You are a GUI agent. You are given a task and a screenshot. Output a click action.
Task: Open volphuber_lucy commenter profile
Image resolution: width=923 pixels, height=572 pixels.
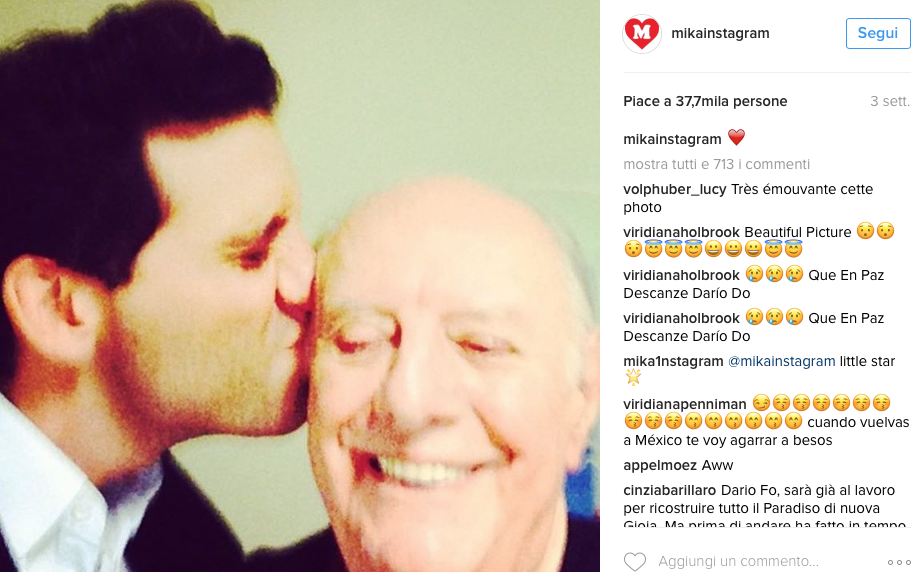(x=675, y=189)
